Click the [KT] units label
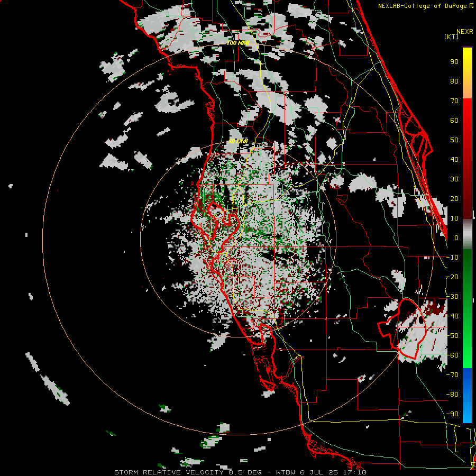Viewport: 476px width, 476px height. coord(452,36)
